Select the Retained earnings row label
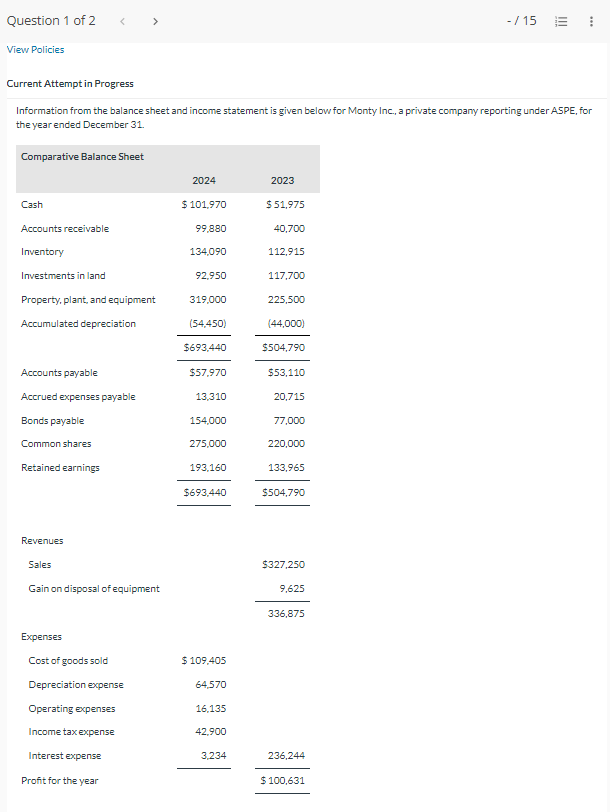Screen dimensions: 610x812 tap(62, 467)
